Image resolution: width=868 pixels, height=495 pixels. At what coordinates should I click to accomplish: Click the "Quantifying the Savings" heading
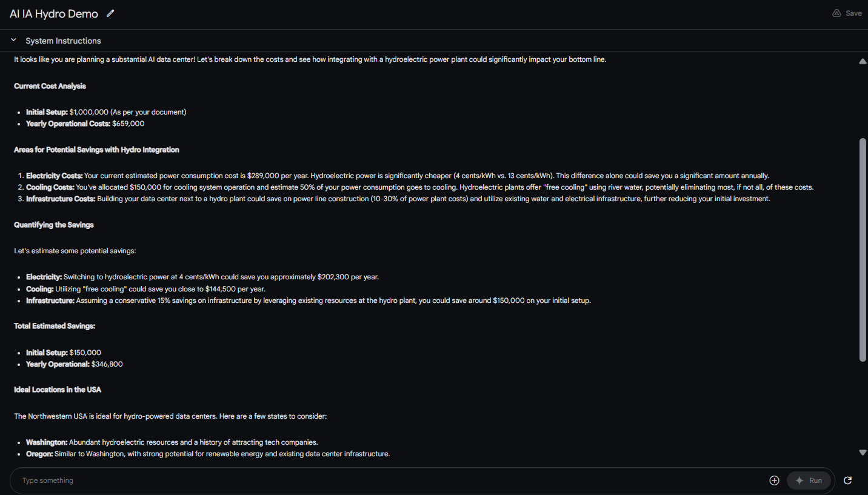tap(54, 225)
